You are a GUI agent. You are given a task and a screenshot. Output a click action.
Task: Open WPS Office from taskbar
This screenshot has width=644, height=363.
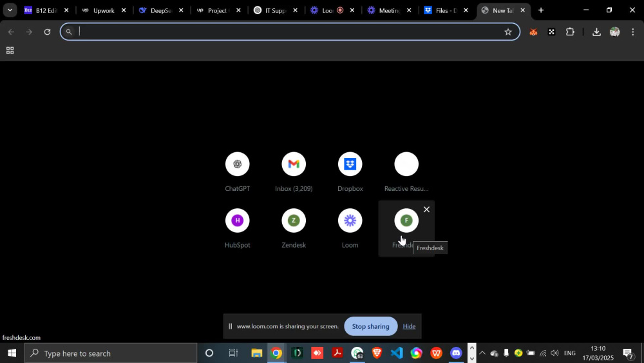point(436,353)
